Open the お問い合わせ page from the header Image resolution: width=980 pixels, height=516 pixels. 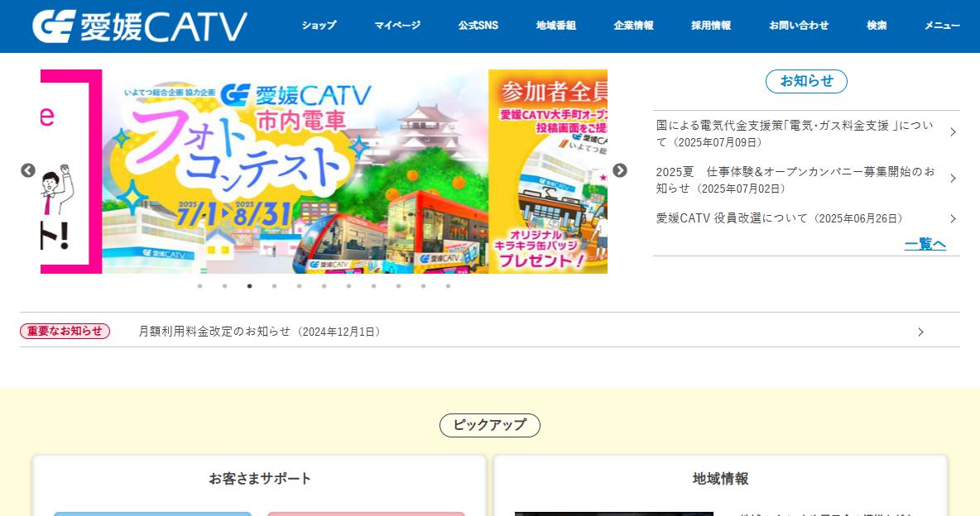tap(799, 26)
